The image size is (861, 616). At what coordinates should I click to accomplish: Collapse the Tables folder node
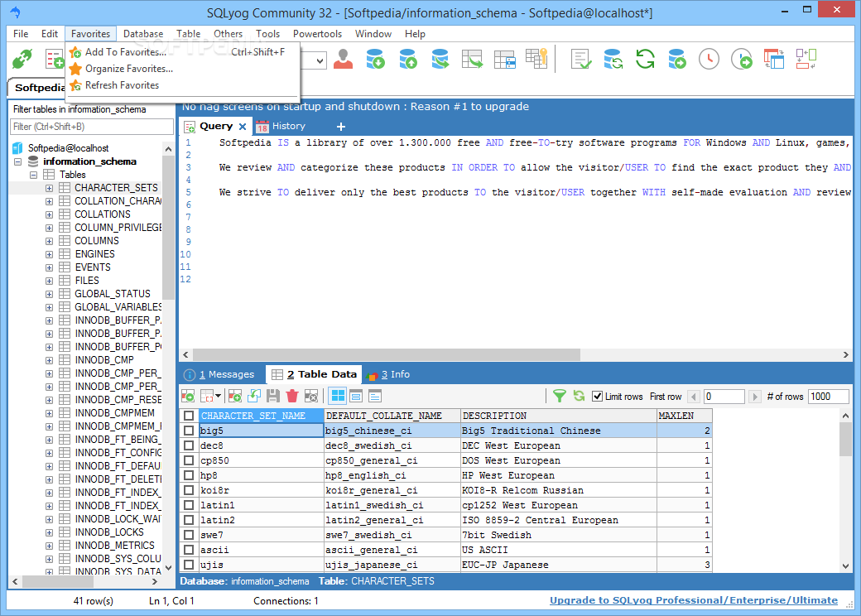tap(33, 175)
